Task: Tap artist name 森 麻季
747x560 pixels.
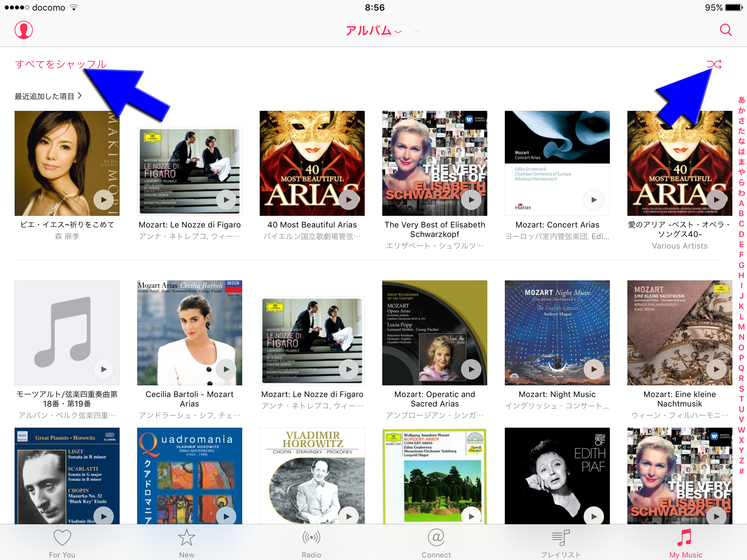Action: point(67,237)
